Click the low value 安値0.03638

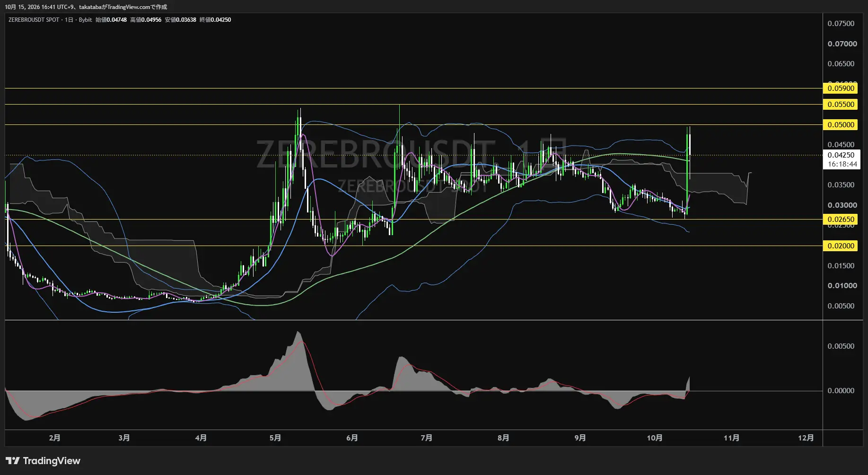coord(180,20)
